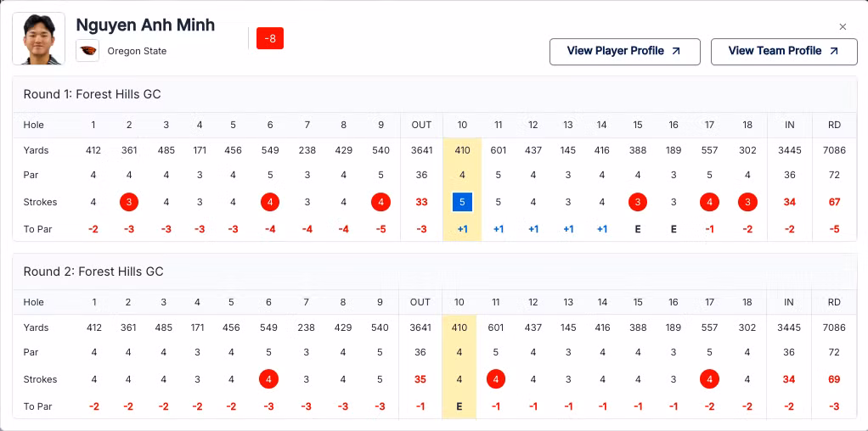
Task: Close the scorecard dialog with X icon
Action: (x=843, y=27)
